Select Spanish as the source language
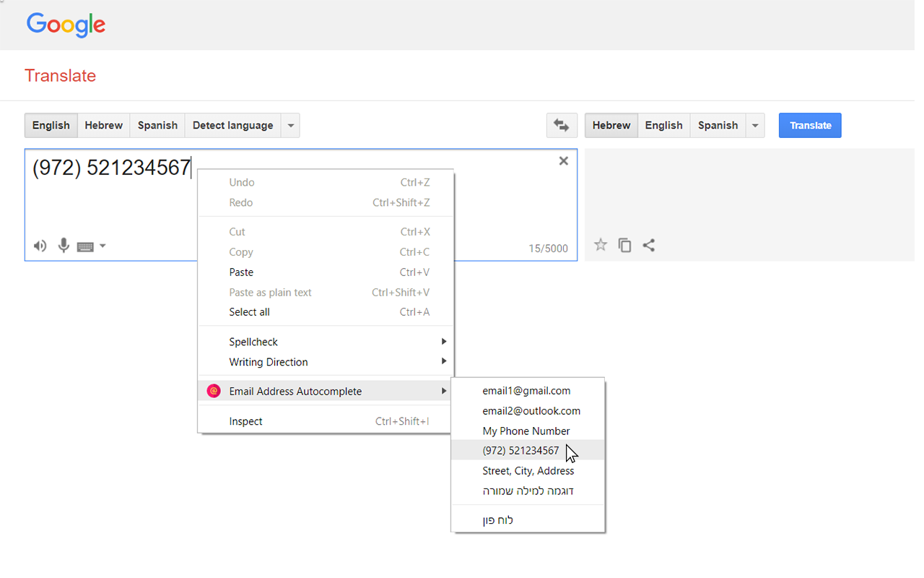 [158, 125]
